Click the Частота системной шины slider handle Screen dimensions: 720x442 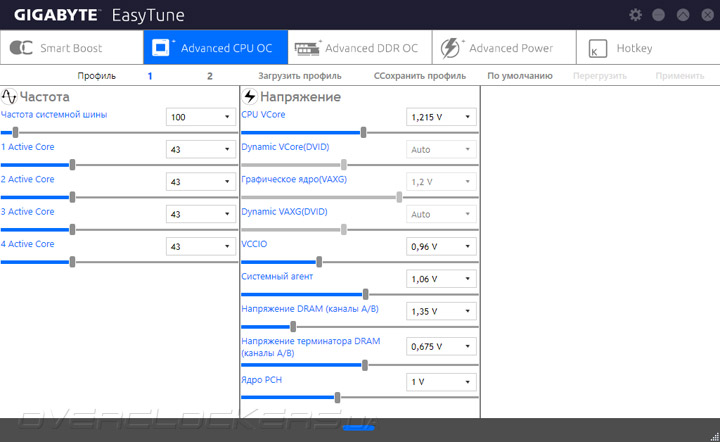pyautogui.click(x=15, y=133)
